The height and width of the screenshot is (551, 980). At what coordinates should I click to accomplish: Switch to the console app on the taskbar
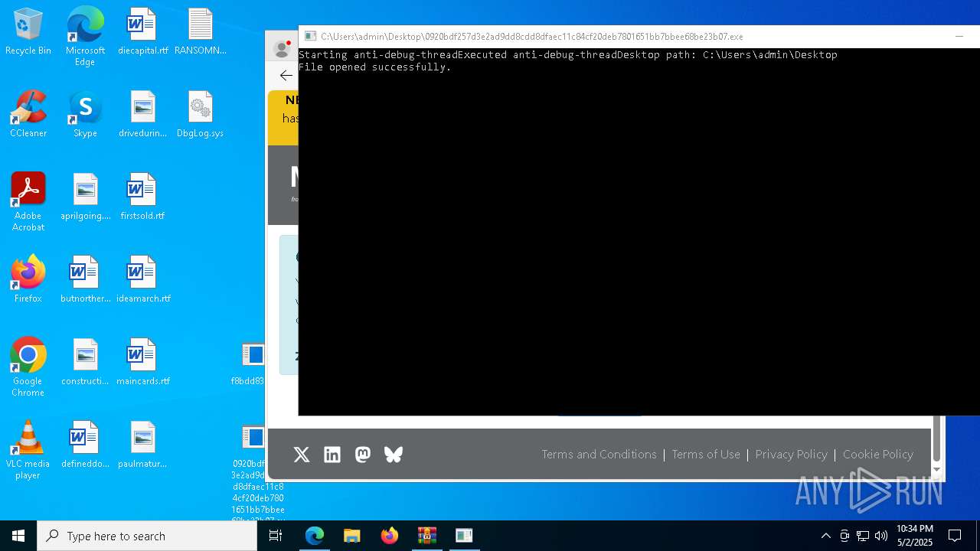pyautogui.click(x=464, y=536)
